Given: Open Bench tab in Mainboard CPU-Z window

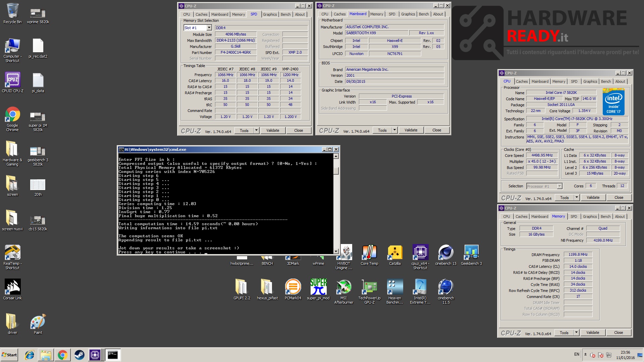Looking at the screenshot, I should [x=424, y=14].
